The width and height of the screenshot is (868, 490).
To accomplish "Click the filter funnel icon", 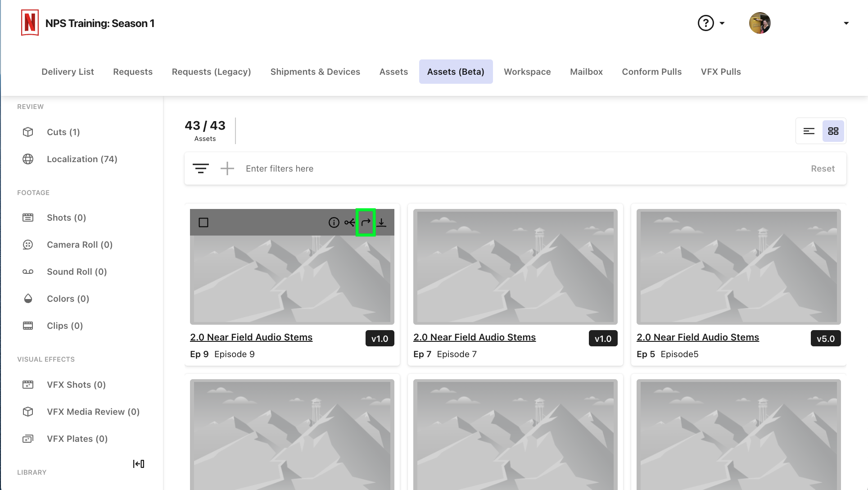I will point(201,168).
